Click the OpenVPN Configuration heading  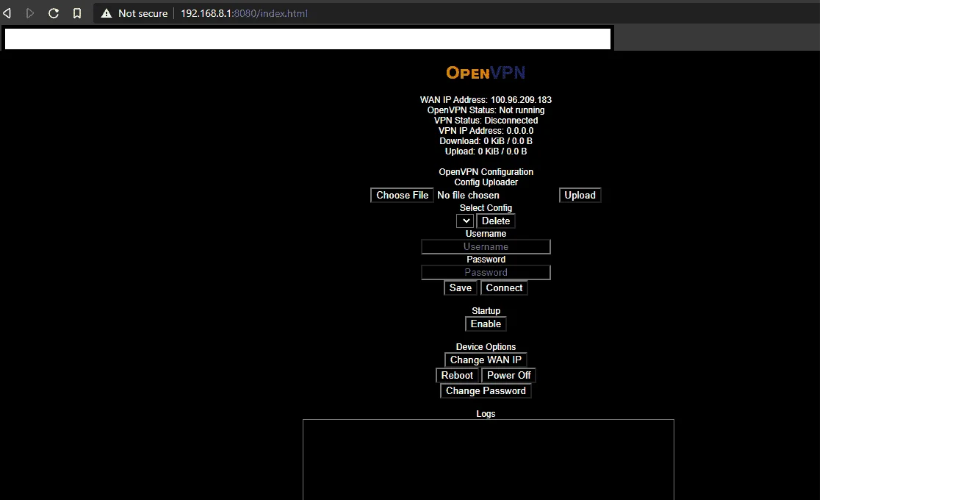pos(486,172)
